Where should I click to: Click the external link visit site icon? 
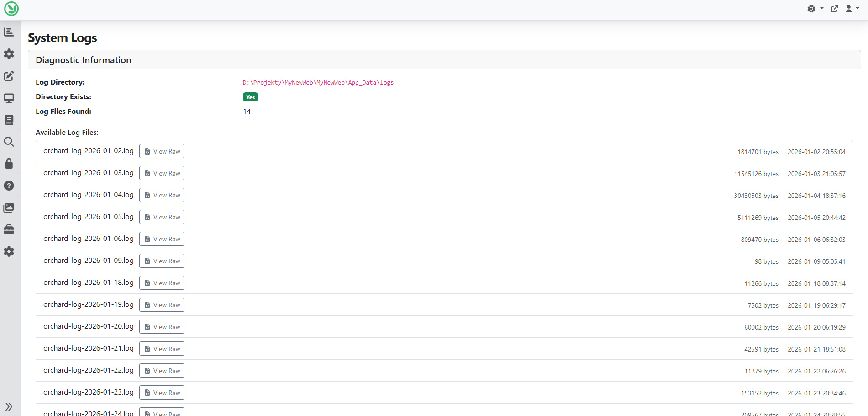click(835, 9)
